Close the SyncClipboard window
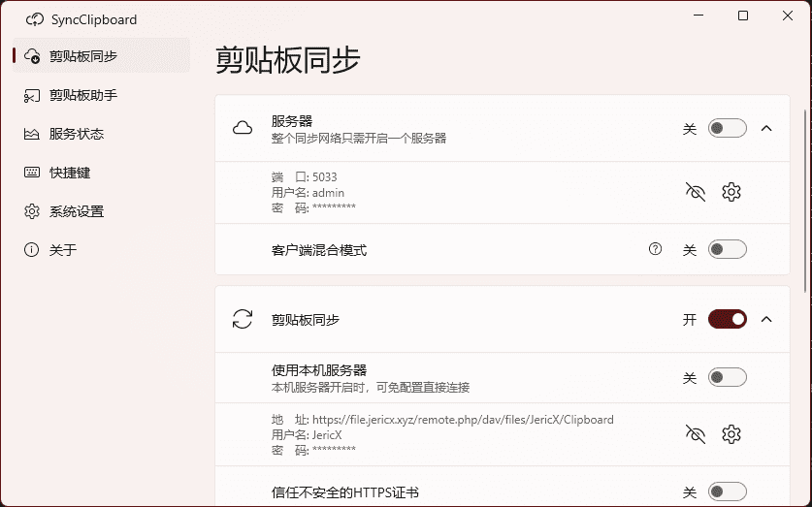812x507 pixels. [788, 16]
